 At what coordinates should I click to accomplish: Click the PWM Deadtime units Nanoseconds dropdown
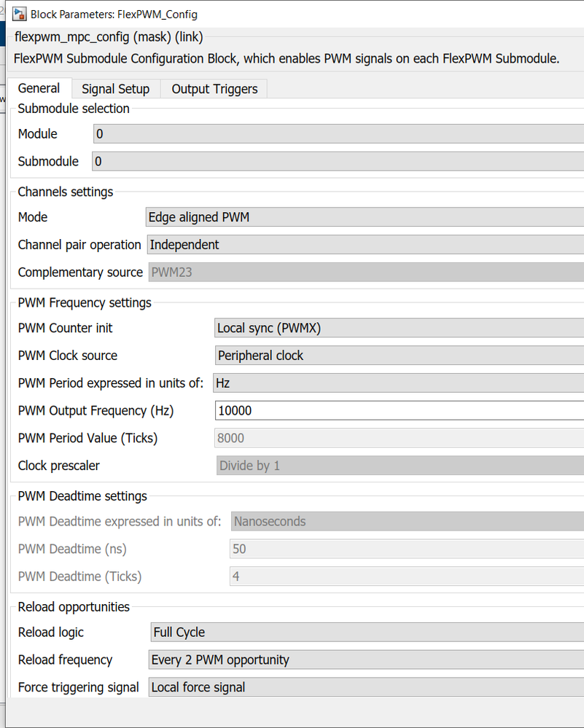[x=407, y=521]
